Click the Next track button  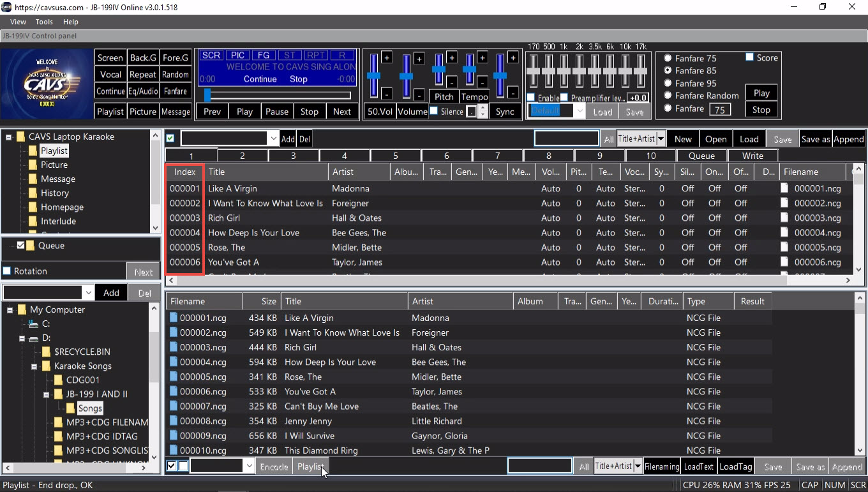[x=341, y=112]
